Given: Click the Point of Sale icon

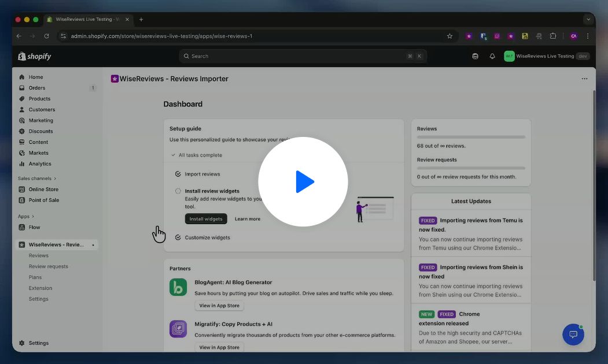Looking at the screenshot, I should pos(22,200).
